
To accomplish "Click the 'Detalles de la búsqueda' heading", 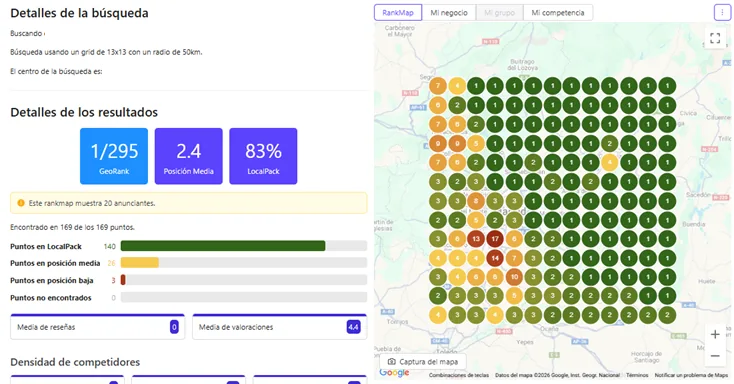I will 79,13.
